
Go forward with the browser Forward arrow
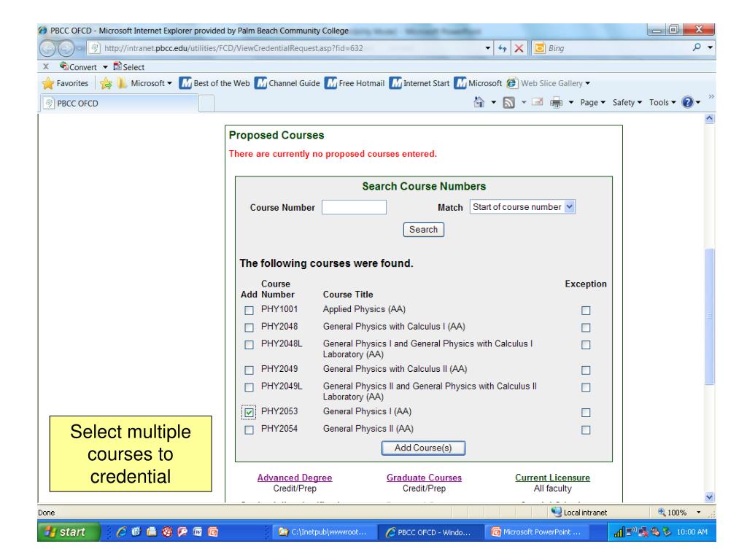coord(66,48)
